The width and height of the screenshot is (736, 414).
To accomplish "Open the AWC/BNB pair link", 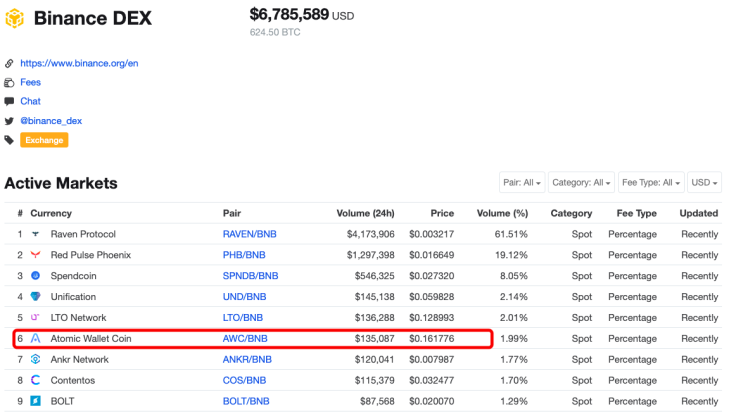I will pyautogui.click(x=245, y=338).
